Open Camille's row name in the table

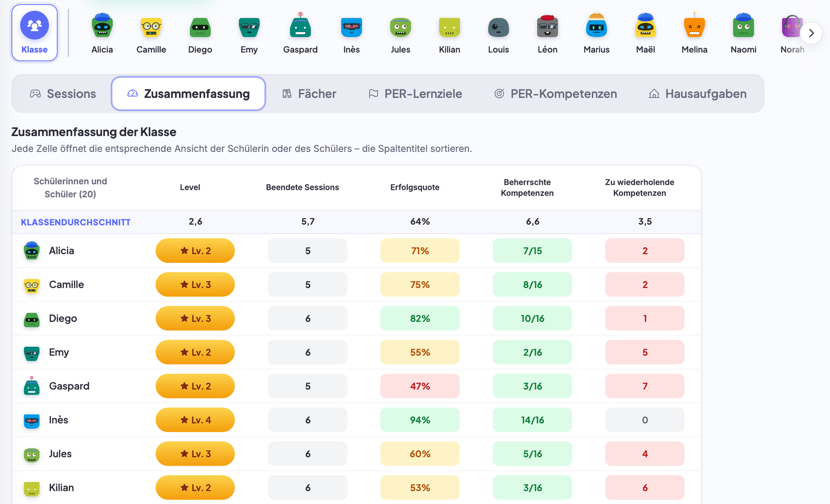click(x=66, y=284)
